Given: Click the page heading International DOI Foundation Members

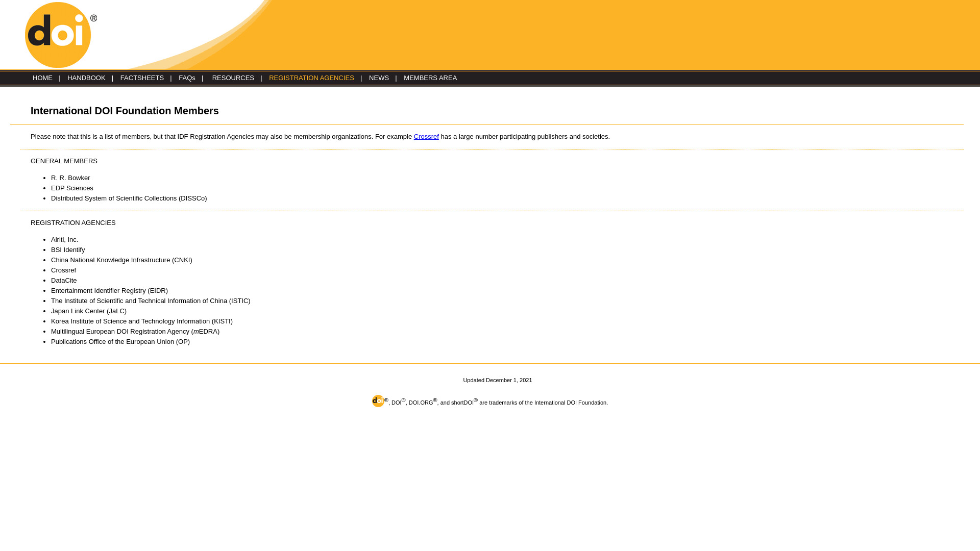Looking at the screenshot, I should 125,111.
